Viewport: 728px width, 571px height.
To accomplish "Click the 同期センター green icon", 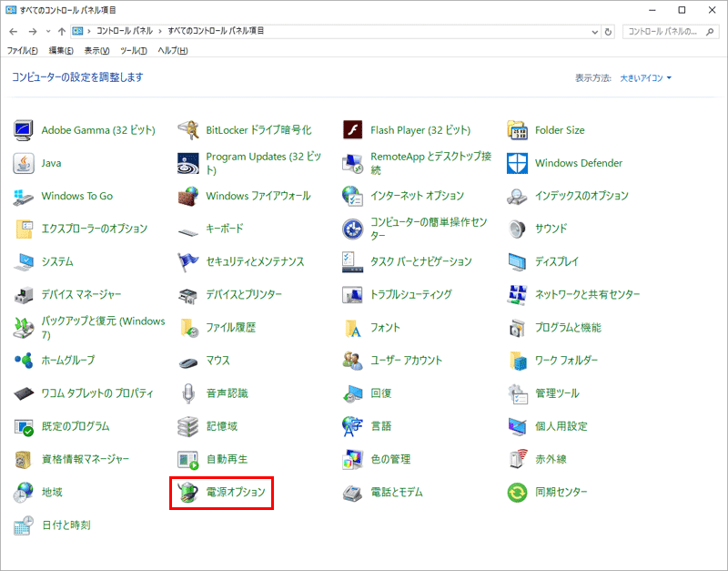I will [x=517, y=493].
